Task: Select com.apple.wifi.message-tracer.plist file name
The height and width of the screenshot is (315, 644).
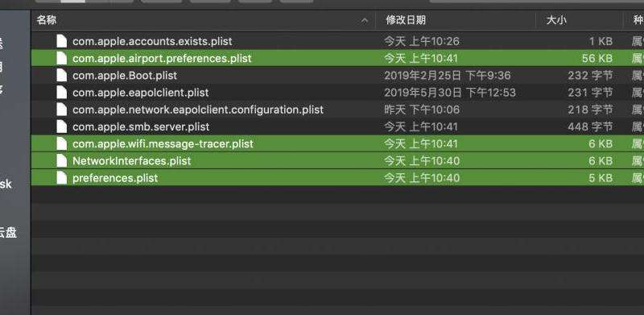Action: [x=163, y=144]
